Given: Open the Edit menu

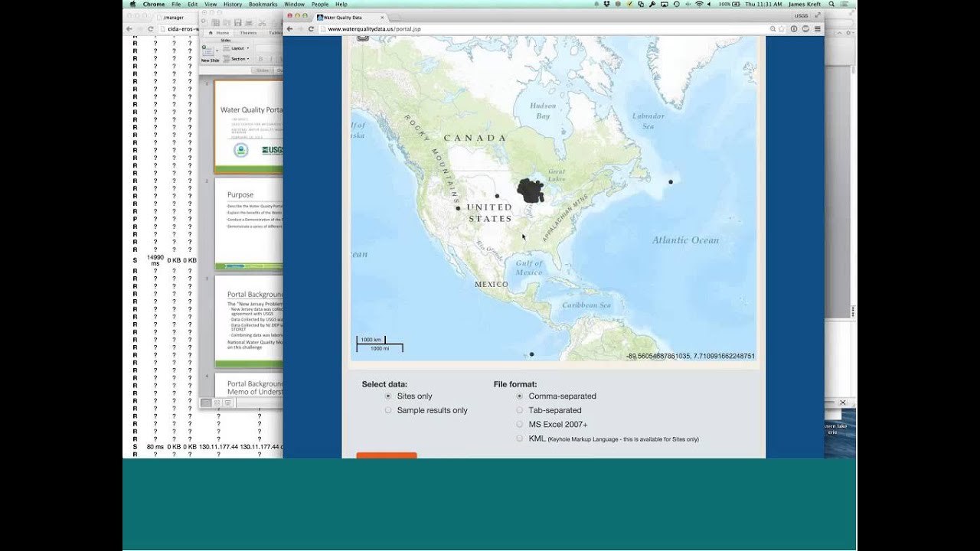Looking at the screenshot, I should tap(192, 5).
